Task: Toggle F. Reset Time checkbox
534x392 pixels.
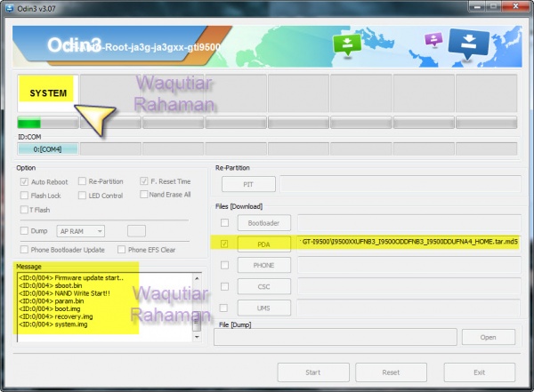Action: (x=143, y=181)
